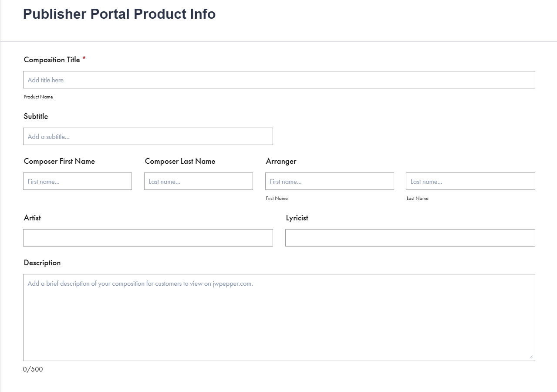557x392 pixels.
Task: Click the Arranger last name input
Action: (x=470, y=181)
